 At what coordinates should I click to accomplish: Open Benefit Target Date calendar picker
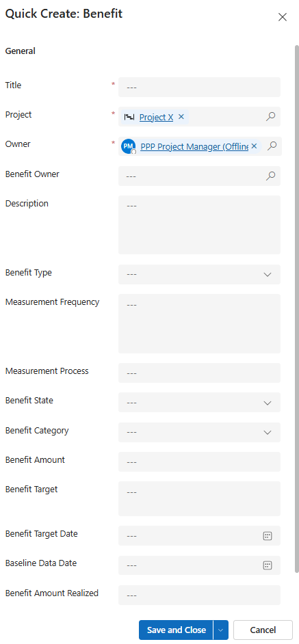pyautogui.click(x=268, y=535)
